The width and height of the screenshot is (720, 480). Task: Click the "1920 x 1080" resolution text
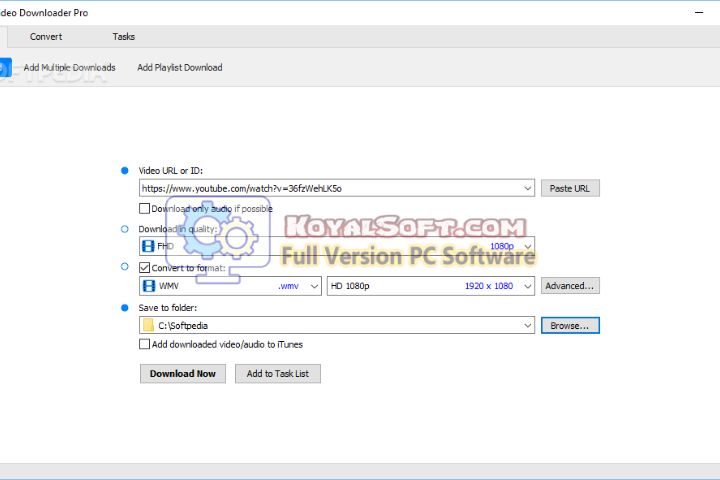point(489,286)
